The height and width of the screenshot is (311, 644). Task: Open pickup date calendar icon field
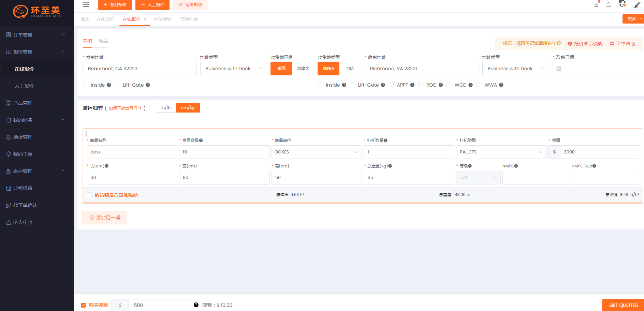click(559, 69)
